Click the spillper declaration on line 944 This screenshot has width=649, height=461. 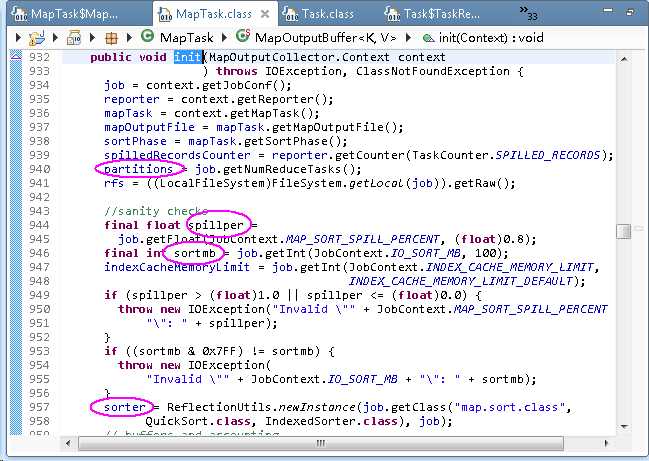216,225
